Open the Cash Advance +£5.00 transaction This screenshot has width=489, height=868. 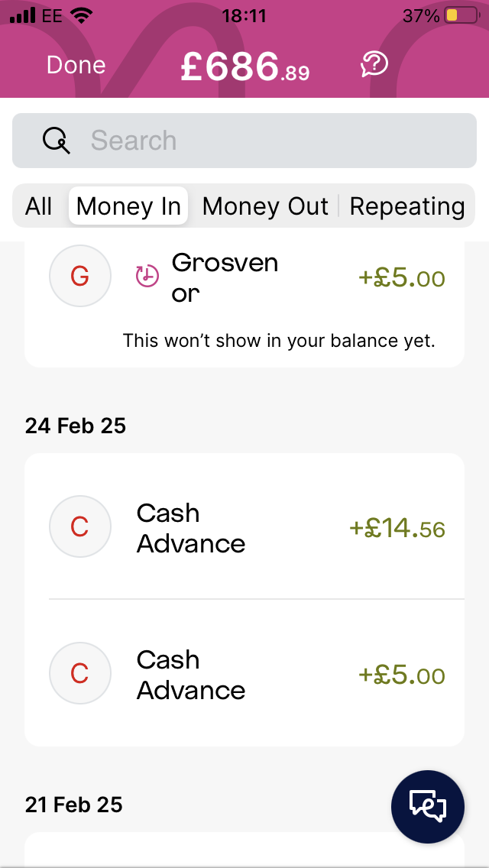click(244, 673)
